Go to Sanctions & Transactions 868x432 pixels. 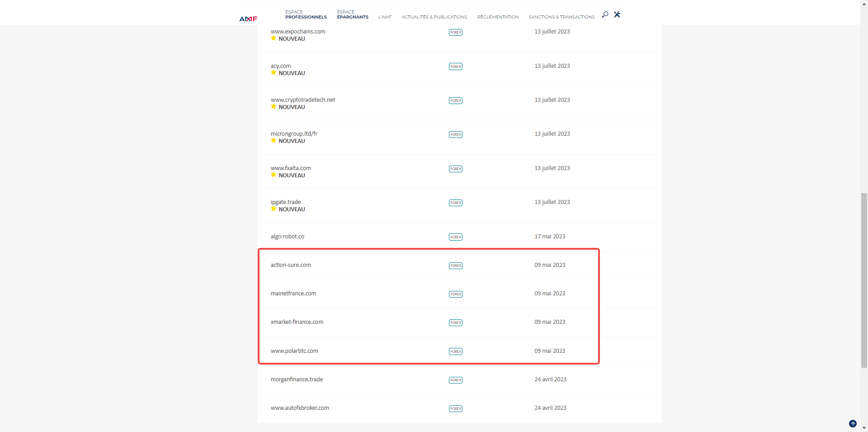click(561, 17)
